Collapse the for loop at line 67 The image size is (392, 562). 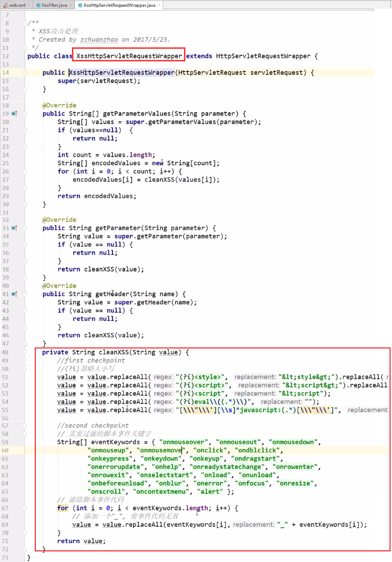point(25,508)
